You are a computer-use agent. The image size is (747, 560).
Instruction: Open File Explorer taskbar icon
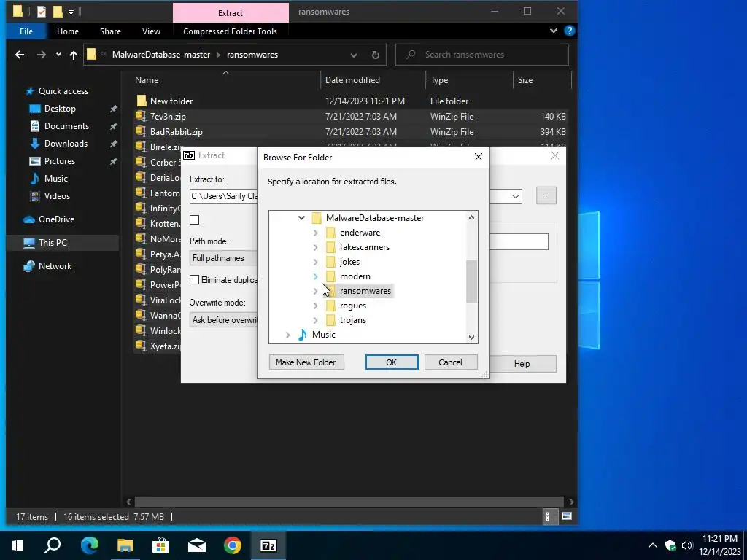click(125, 545)
